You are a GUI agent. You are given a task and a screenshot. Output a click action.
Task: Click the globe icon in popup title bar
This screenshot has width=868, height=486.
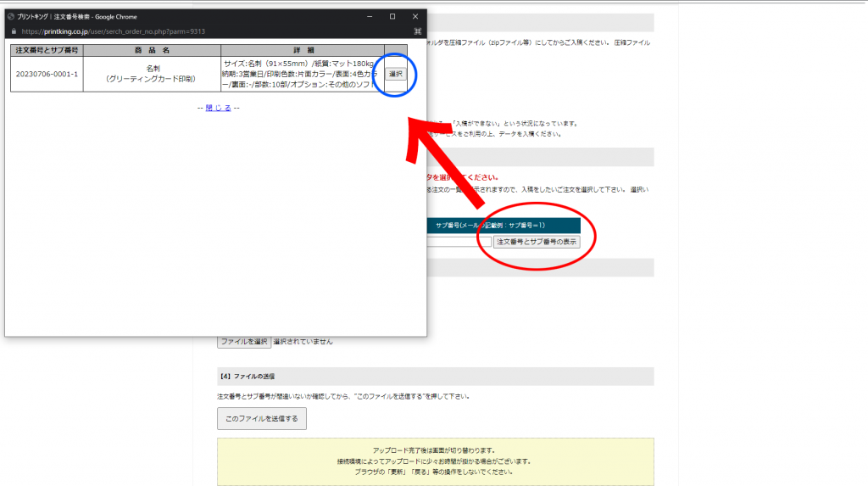(11, 16)
